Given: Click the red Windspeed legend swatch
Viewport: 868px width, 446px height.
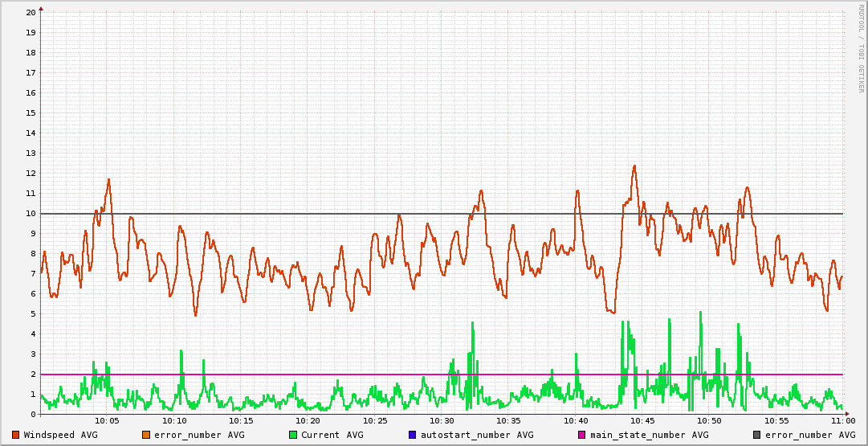Looking at the screenshot, I should (16, 435).
